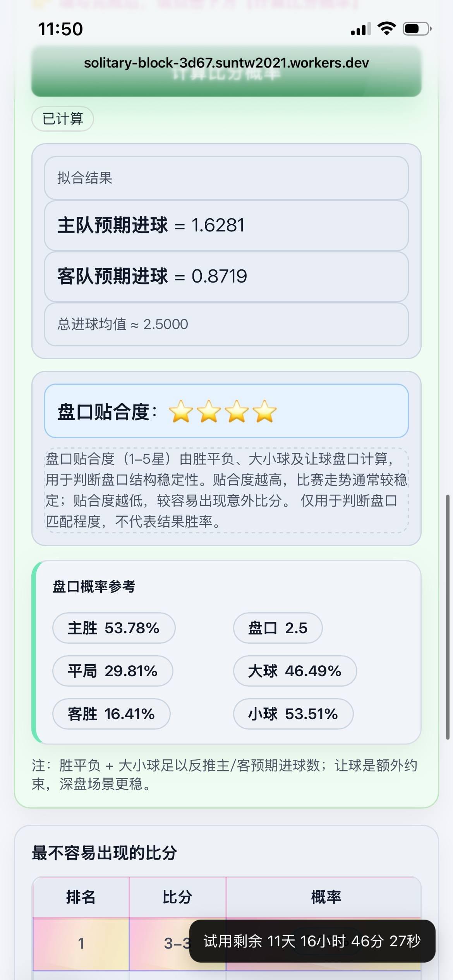Expand the 盘口概率参考 panel
Viewport: 453px width, 980px height.
pos(95,587)
